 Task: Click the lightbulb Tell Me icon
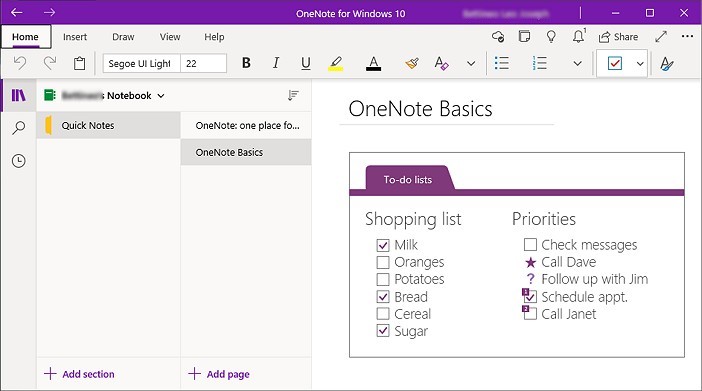click(551, 37)
